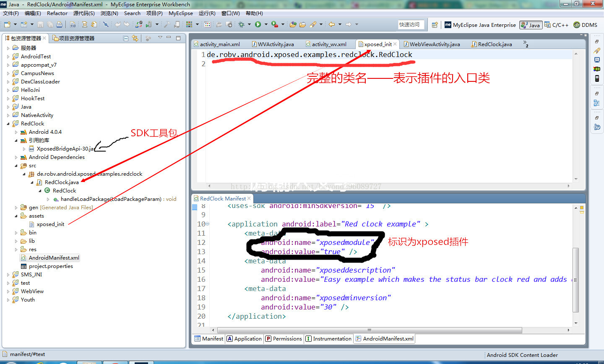Select project.properties file in tree
This screenshot has width=604, height=364.
click(x=47, y=266)
